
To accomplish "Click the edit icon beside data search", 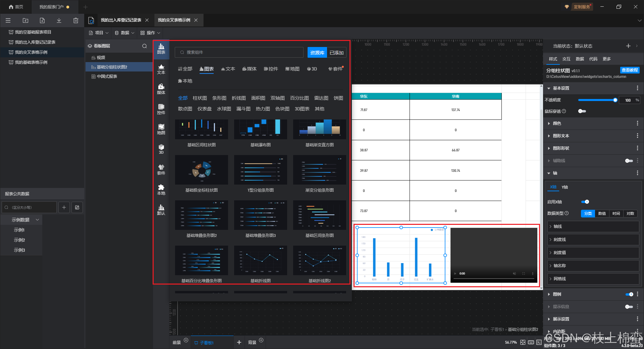I will pos(77,207).
